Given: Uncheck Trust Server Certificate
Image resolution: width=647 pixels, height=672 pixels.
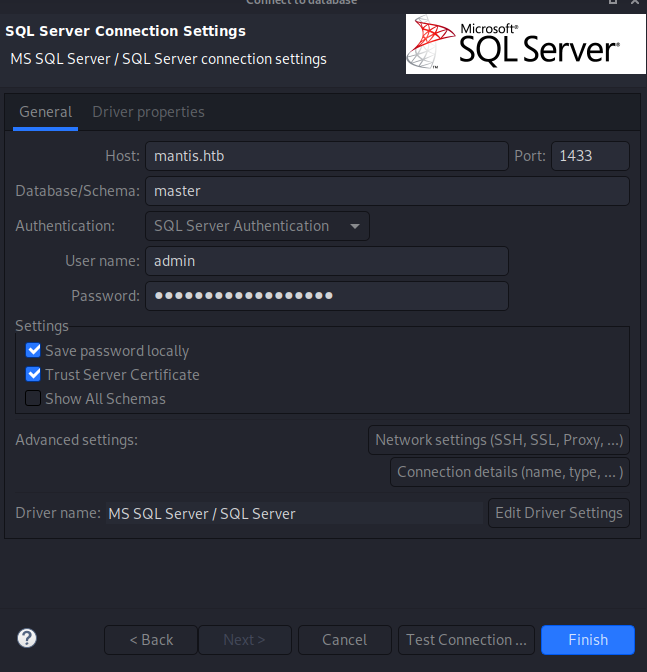Looking at the screenshot, I should (34, 375).
